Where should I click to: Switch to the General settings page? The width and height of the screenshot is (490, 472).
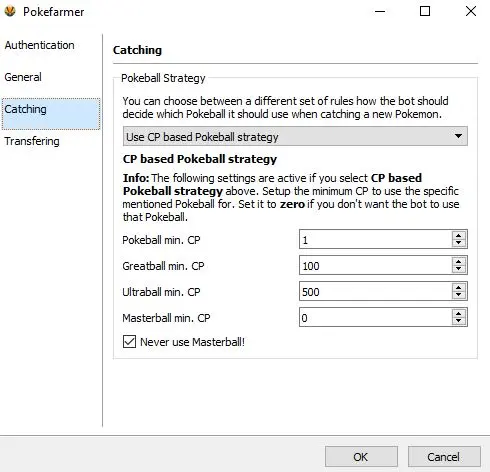point(23,77)
